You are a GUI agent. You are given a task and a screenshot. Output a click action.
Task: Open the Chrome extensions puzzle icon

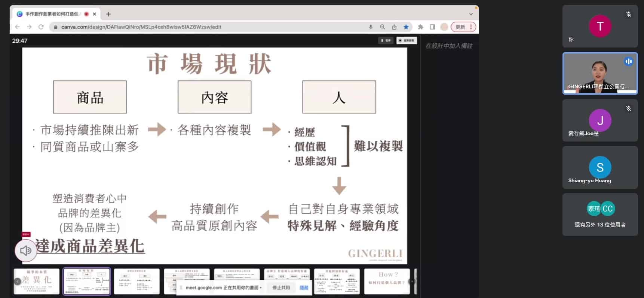[421, 27]
